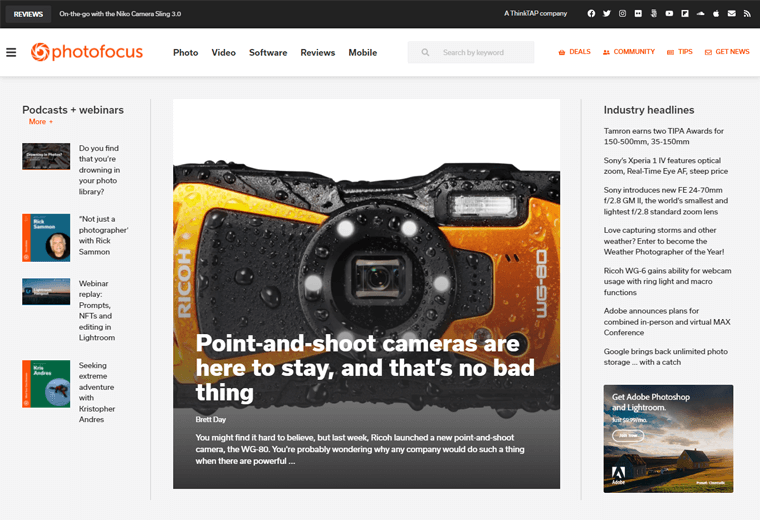Screen dimensions: 760x520
Task: Click the Photofocus logo
Action: click(x=87, y=52)
